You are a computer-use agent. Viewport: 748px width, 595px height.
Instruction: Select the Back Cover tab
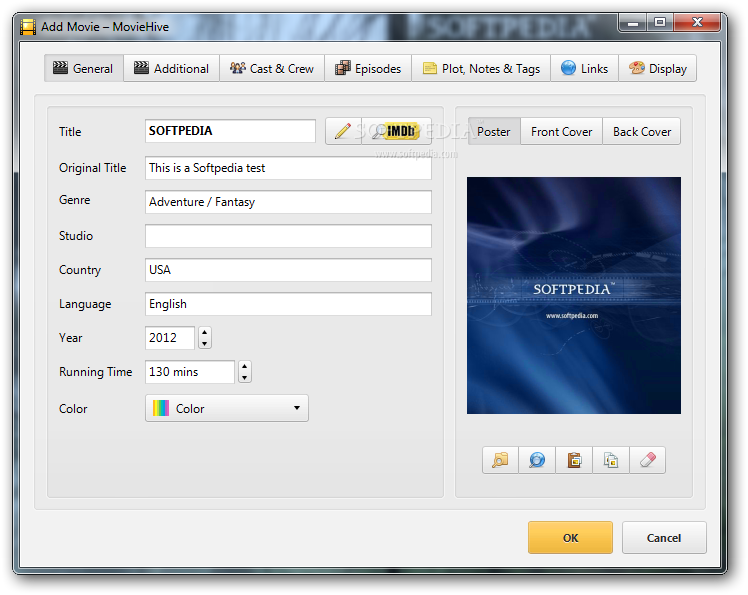pos(642,131)
